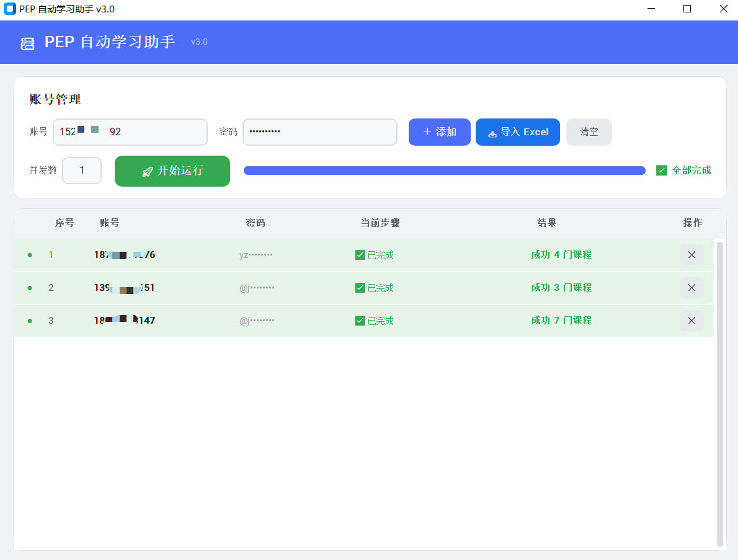Image resolution: width=738 pixels, height=560 pixels.
Task: Click the app icon in title bar
Action: pos(9,9)
